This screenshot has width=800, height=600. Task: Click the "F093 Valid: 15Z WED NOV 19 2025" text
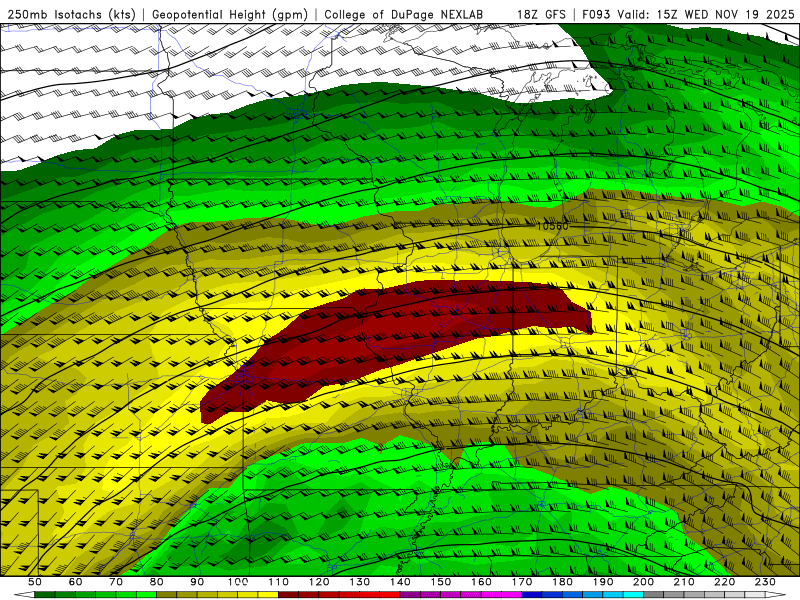tap(688, 15)
